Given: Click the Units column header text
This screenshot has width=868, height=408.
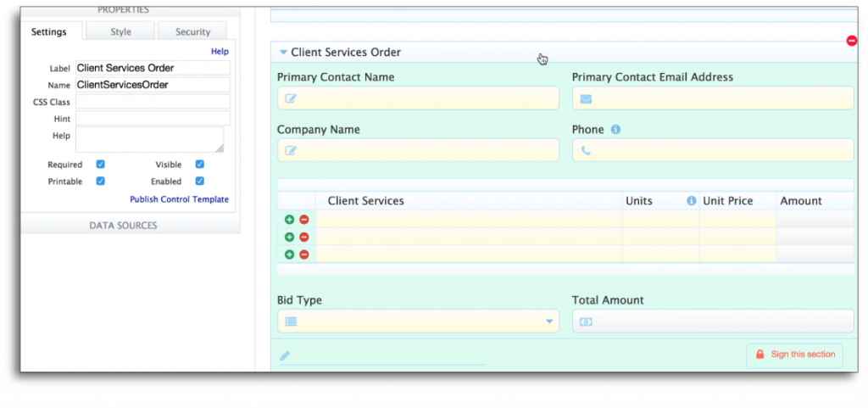Looking at the screenshot, I should click(639, 201).
